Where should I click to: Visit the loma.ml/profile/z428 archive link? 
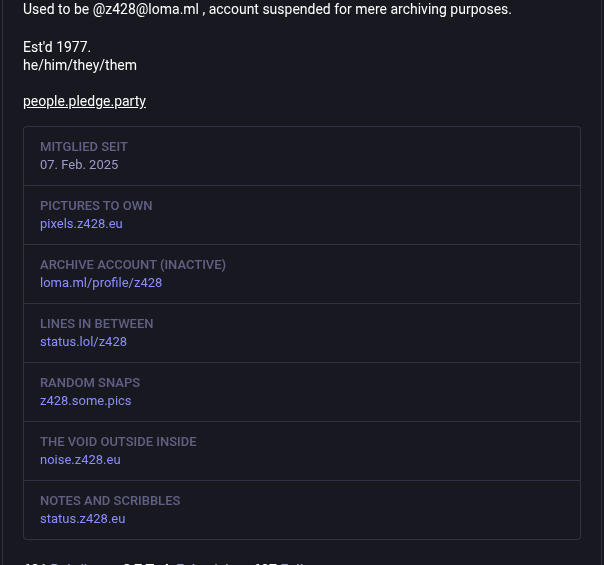click(101, 283)
